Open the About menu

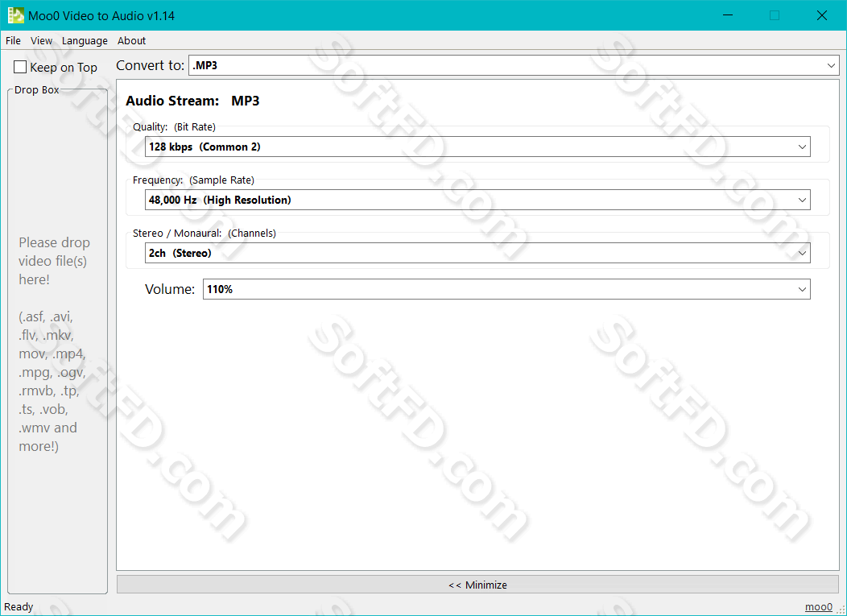click(131, 40)
